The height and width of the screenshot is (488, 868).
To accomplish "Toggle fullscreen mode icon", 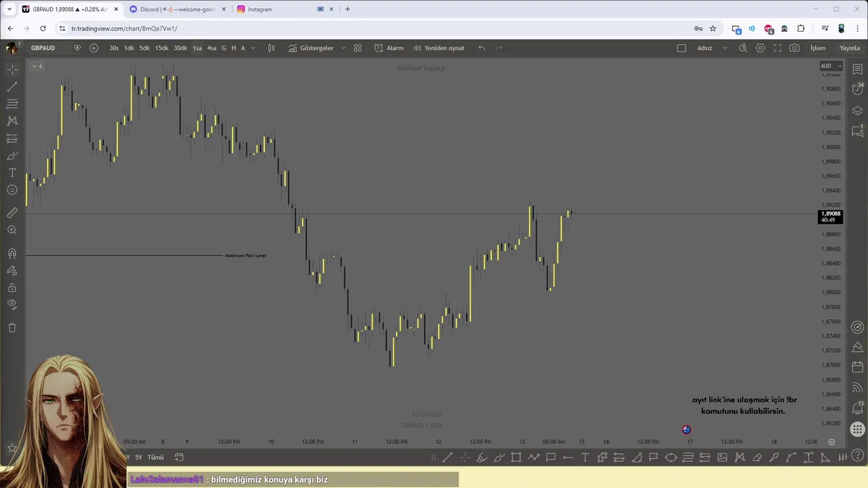I will tap(777, 48).
